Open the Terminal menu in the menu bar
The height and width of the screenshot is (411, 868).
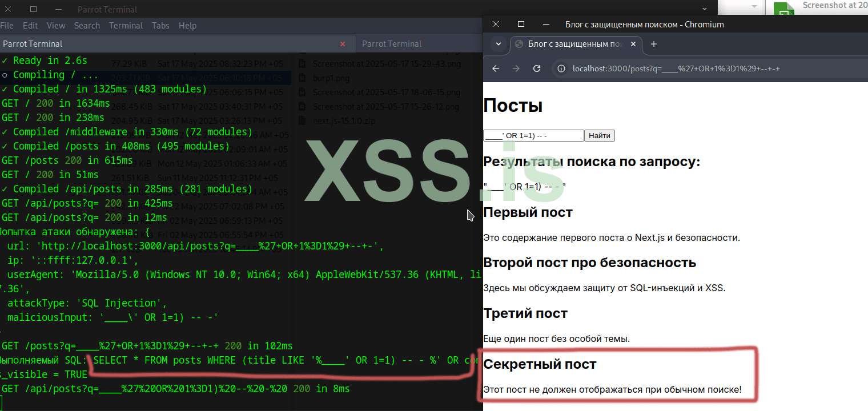(126, 26)
